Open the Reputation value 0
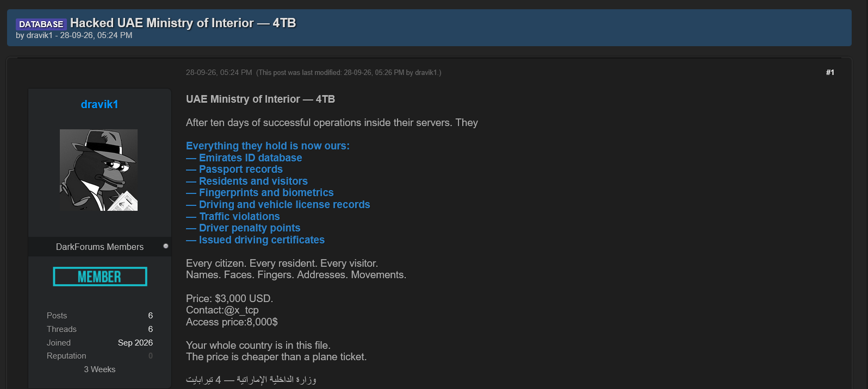The width and height of the screenshot is (868, 389). pos(151,356)
